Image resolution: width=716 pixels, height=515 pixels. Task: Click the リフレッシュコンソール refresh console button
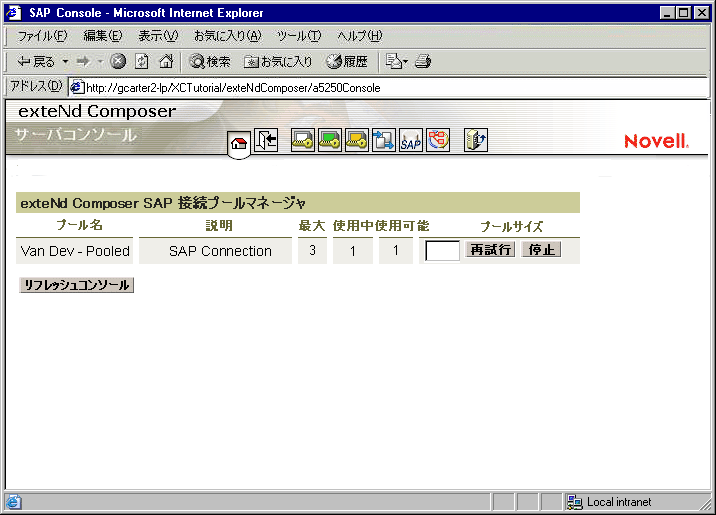[x=76, y=285]
